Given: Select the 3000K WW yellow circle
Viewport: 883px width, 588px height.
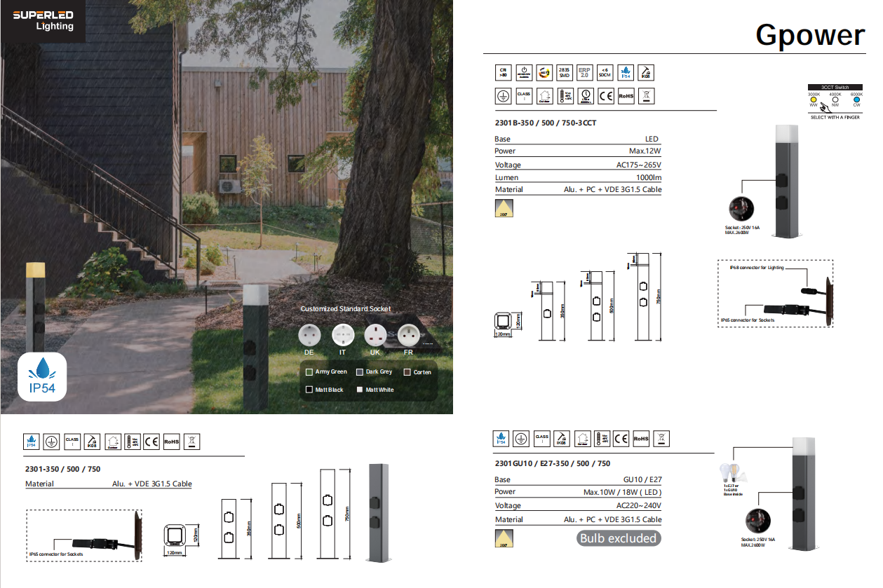Looking at the screenshot, I should [814, 100].
